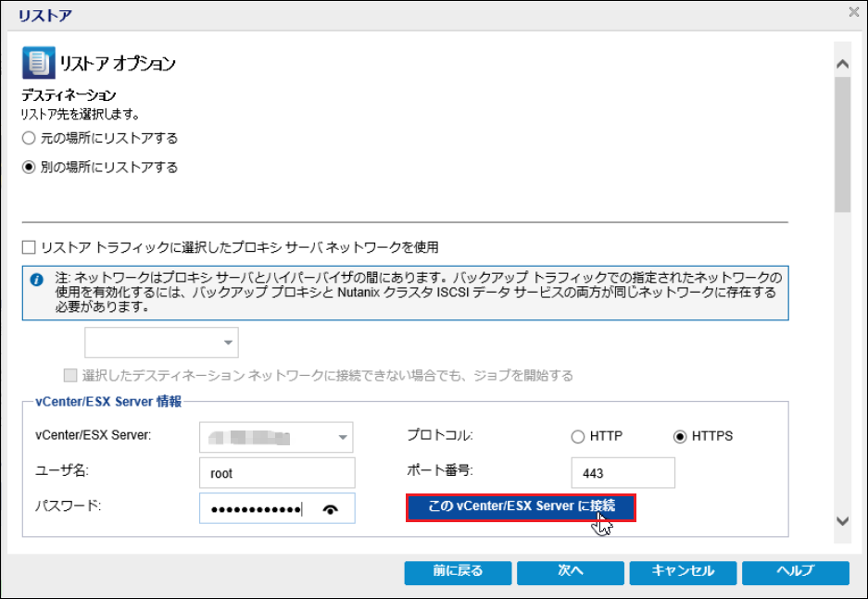Click the scrollbar up arrow
This screenshot has height=599, width=868.
click(842, 65)
